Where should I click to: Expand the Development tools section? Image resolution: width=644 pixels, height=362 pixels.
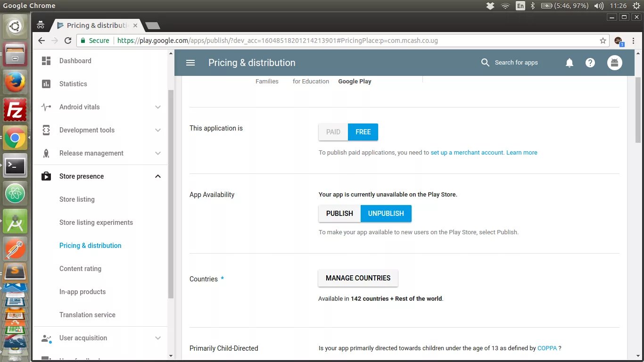coord(158,130)
